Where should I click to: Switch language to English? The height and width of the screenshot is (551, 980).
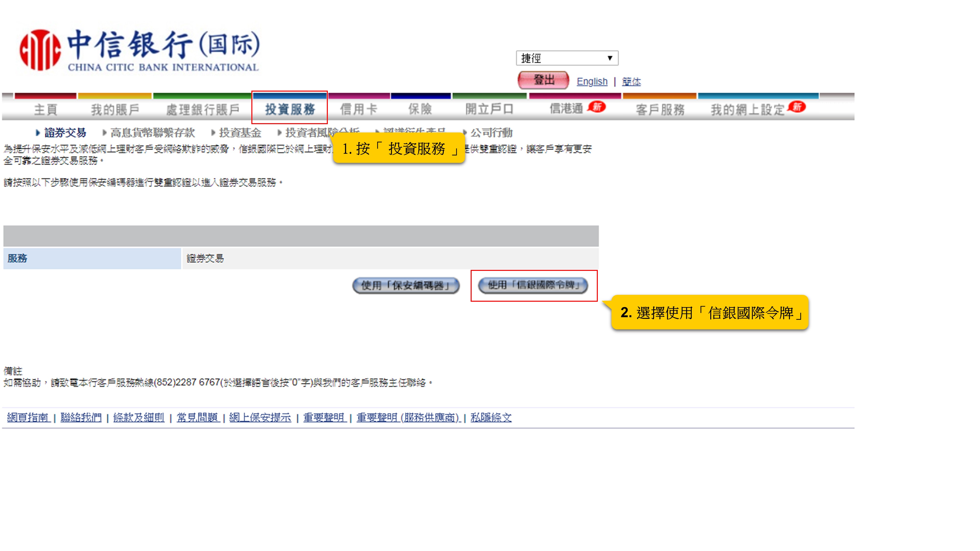tap(592, 81)
